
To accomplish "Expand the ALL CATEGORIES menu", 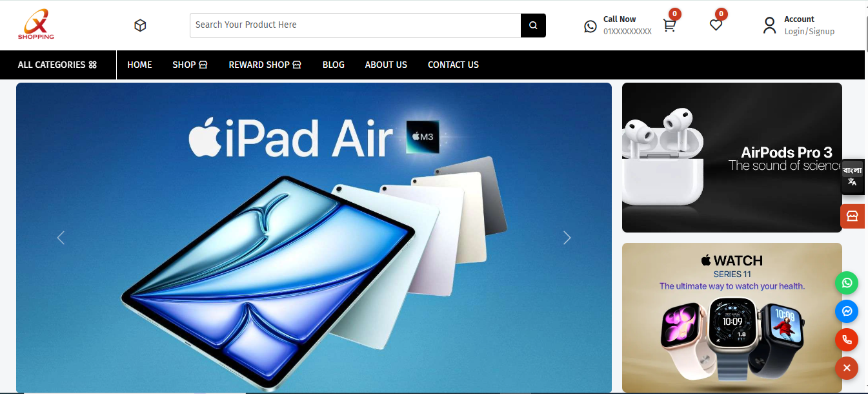I will pos(57,65).
